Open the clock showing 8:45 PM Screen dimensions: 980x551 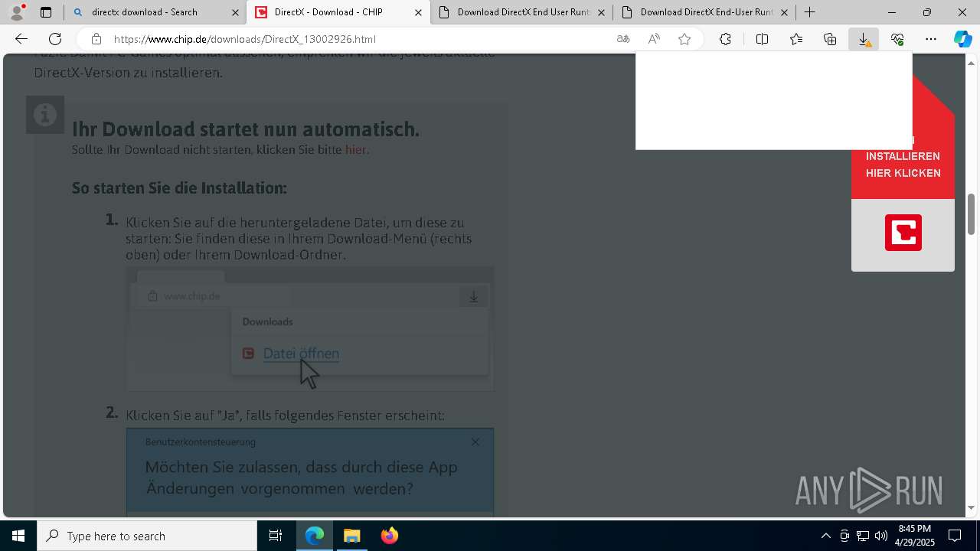(x=915, y=536)
